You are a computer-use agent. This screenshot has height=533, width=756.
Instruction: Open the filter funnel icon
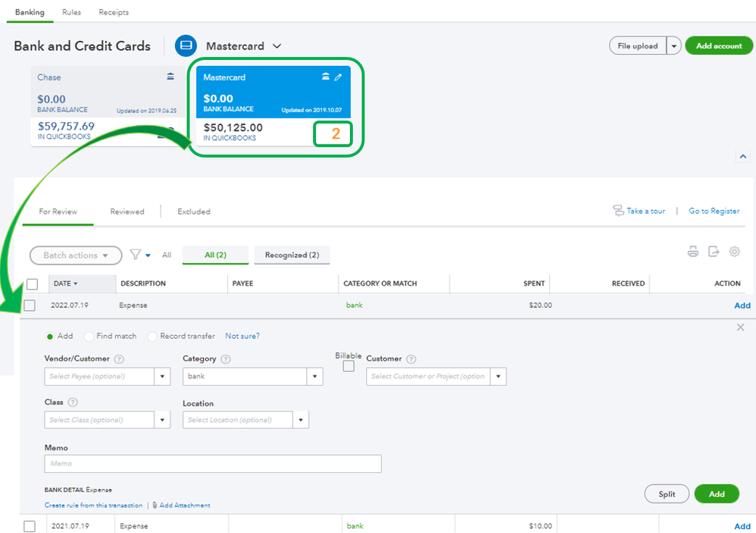pos(136,255)
